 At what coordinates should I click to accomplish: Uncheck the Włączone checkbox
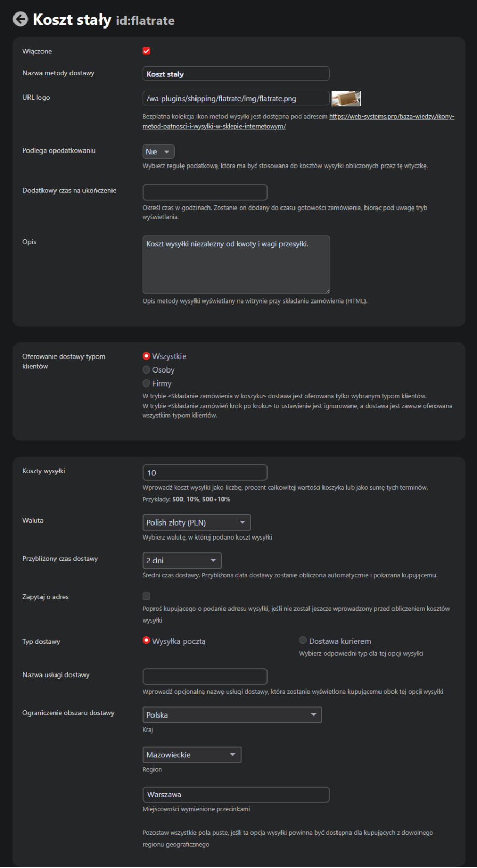point(146,51)
